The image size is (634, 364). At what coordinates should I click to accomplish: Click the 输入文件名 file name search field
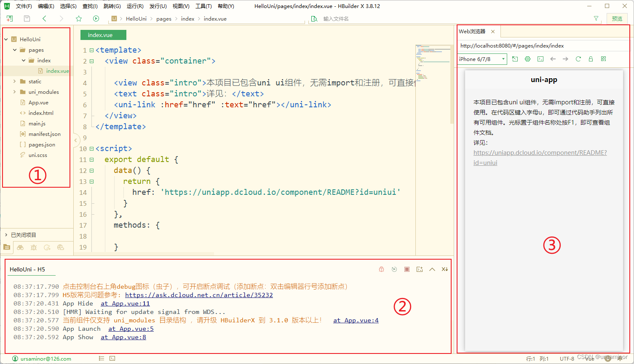tap(455, 19)
